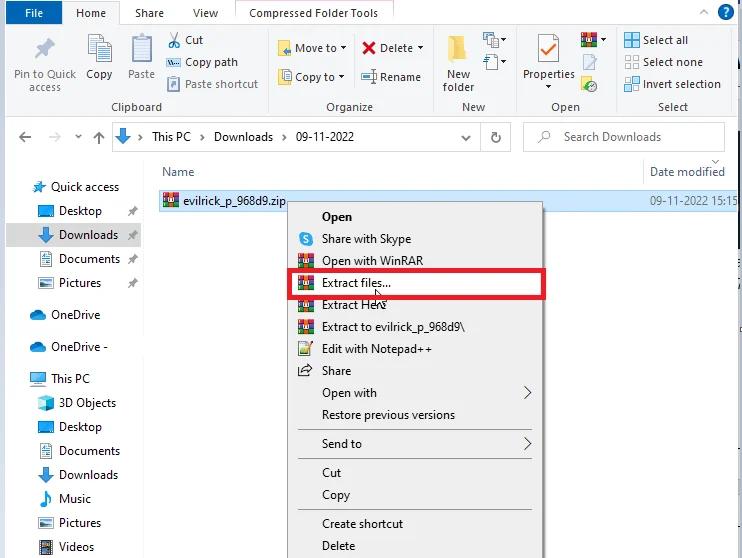This screenshot has height=558, width=742.
Task: Choose Share with Skype in context menu
Action: click(x=415, y=239)
